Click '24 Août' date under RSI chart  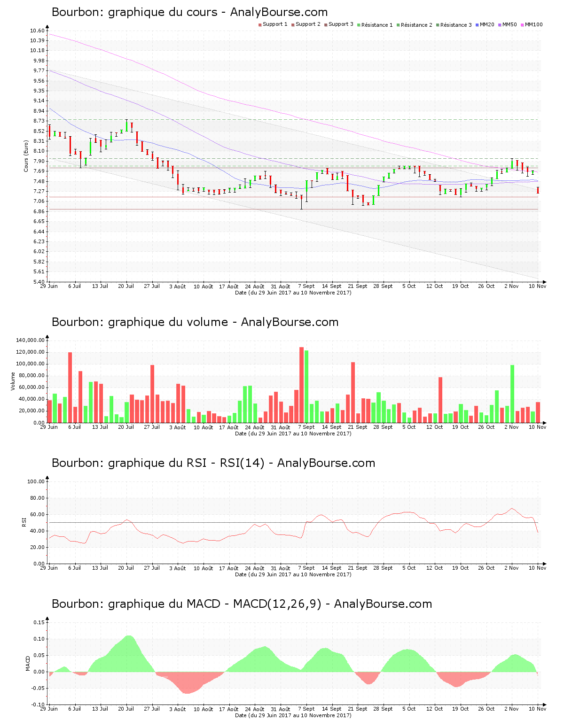pos(255,568)
